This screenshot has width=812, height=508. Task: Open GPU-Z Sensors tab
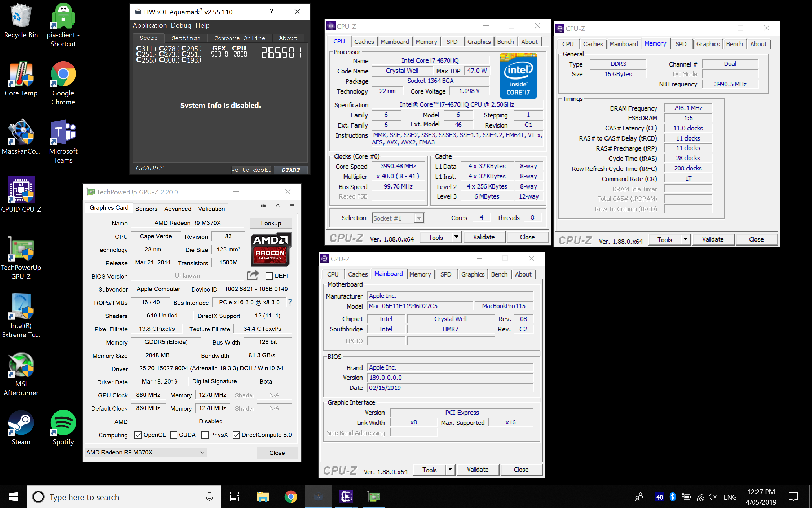146,209
